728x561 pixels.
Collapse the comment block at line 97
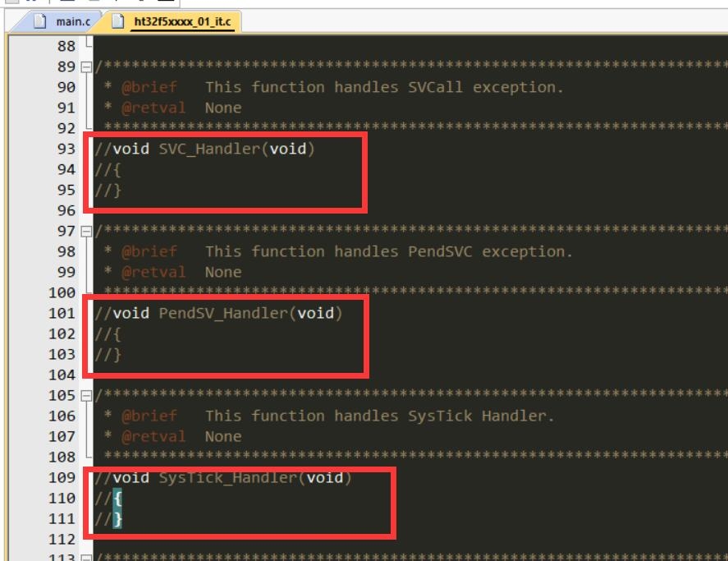pos(86,231)
